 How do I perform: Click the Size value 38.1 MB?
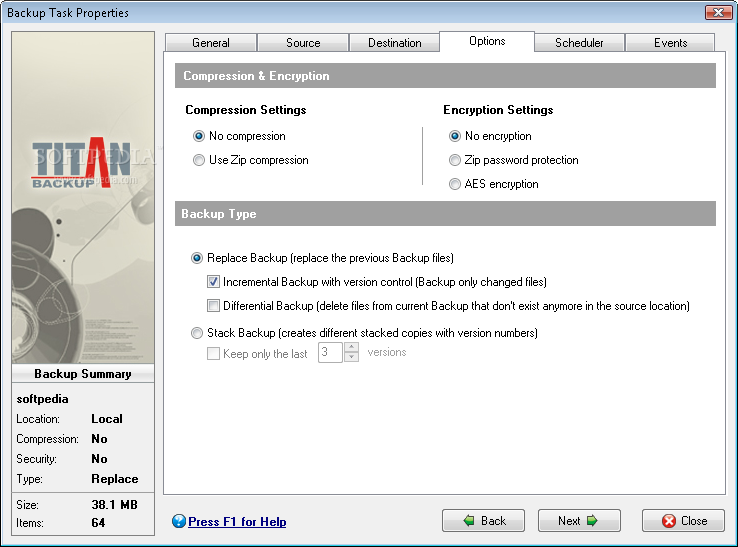pyautogui.click(x=114, y=505)
